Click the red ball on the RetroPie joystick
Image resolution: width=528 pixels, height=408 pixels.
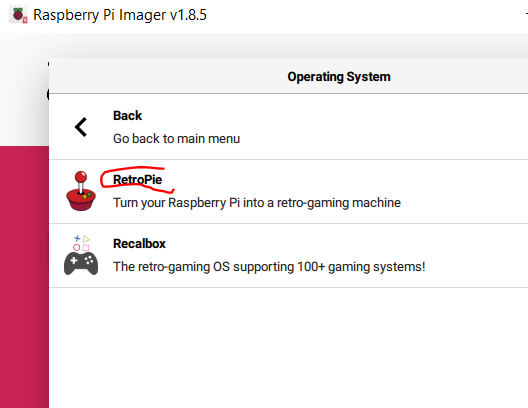point(81,177)
